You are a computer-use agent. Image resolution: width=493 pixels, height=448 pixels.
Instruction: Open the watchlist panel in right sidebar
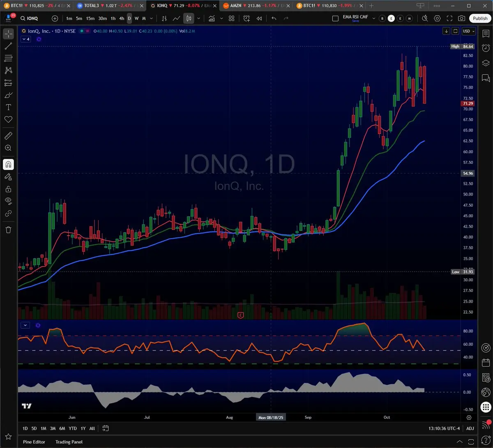(x=486, y=34)
